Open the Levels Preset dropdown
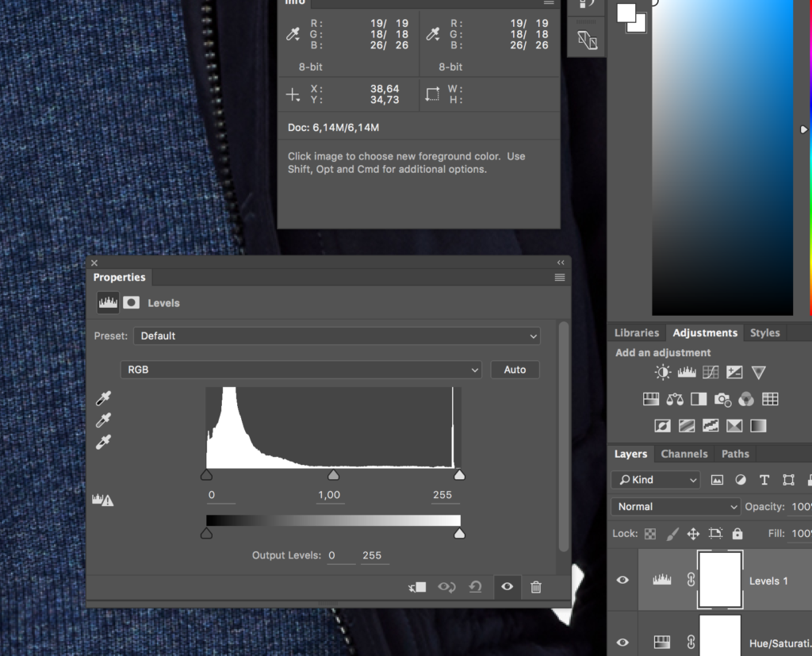Viewport: 812px width, 656px height. coord(337,336)
